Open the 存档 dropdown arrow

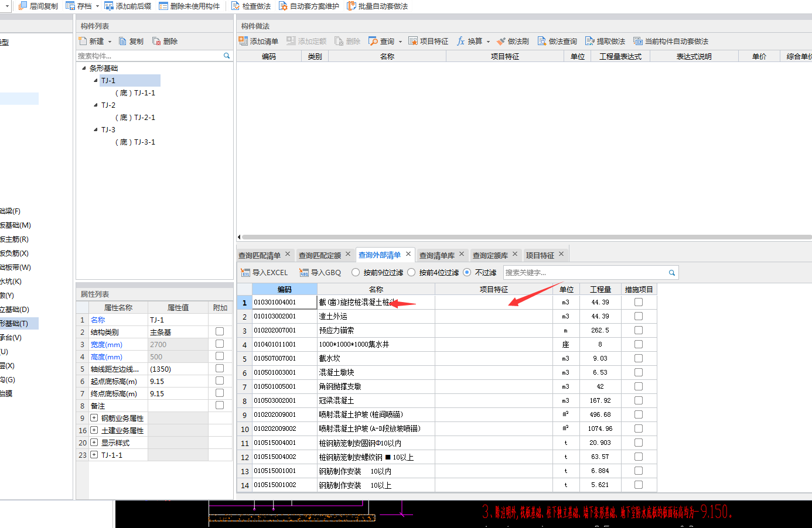click(97, 6)
